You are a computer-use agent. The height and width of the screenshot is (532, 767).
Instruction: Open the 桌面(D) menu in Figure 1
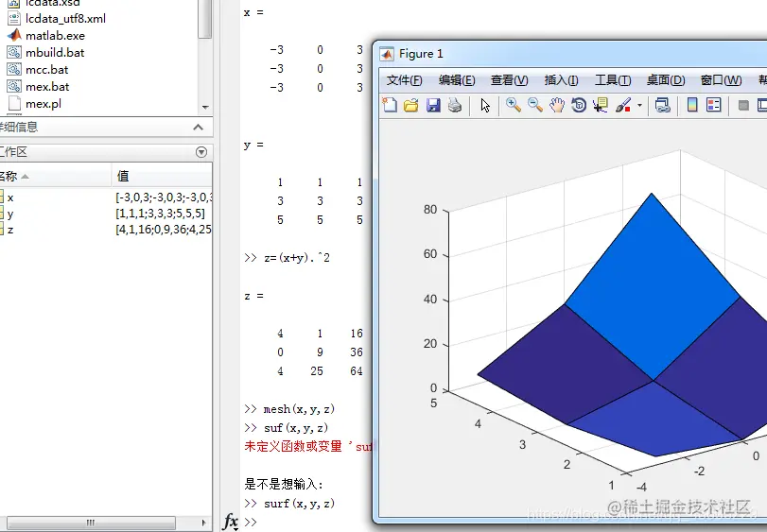coord(666,80)
